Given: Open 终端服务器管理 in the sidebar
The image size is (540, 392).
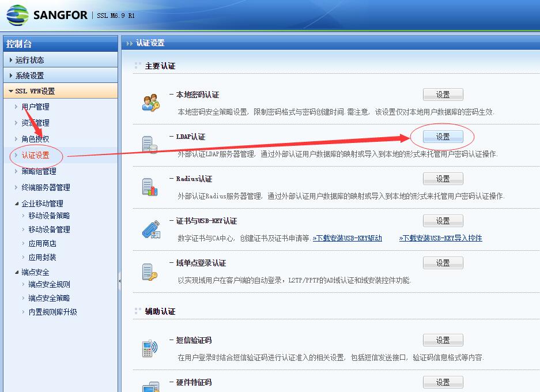Looking at the screenshot, I should click(x=46, y=187).
